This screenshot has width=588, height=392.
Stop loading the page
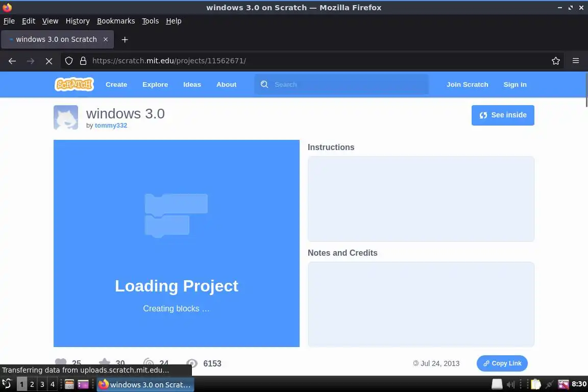coord(49,61)
